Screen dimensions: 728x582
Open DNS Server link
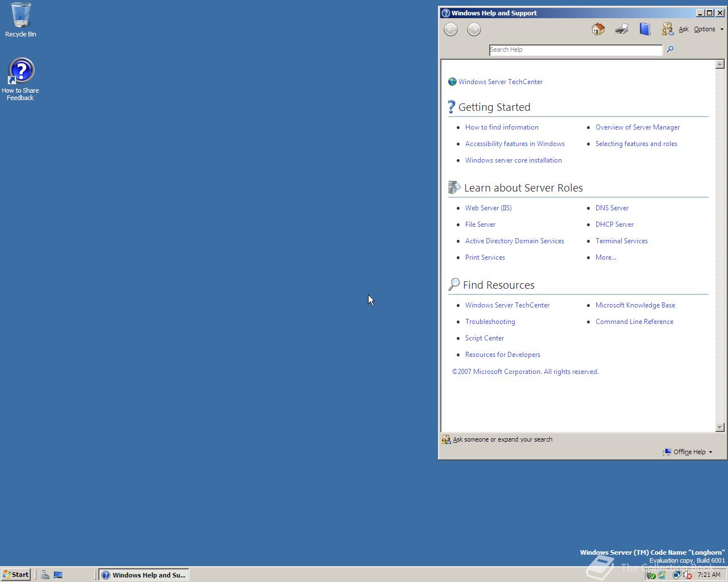point(612,208)
